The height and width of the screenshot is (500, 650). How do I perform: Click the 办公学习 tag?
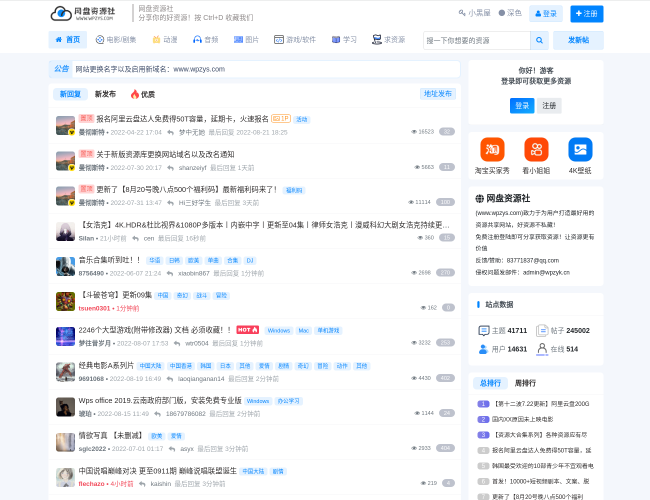(x=288, y=401)
